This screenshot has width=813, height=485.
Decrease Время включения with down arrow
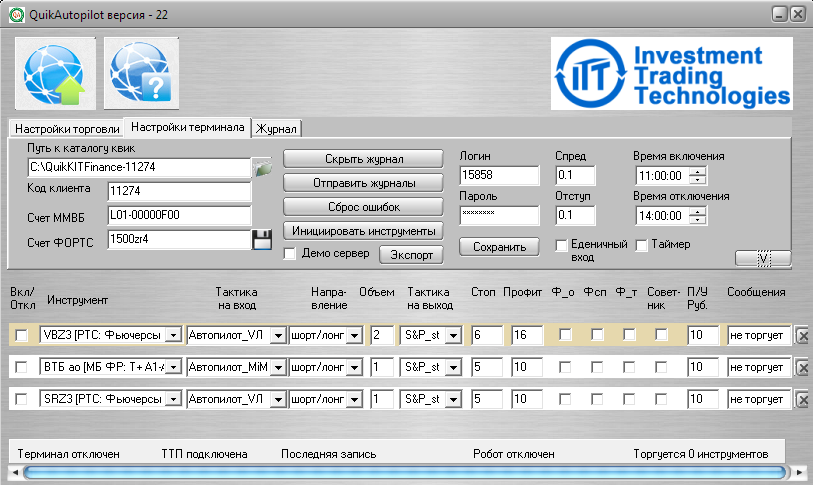pyautogui.click(x=698, y=179)
